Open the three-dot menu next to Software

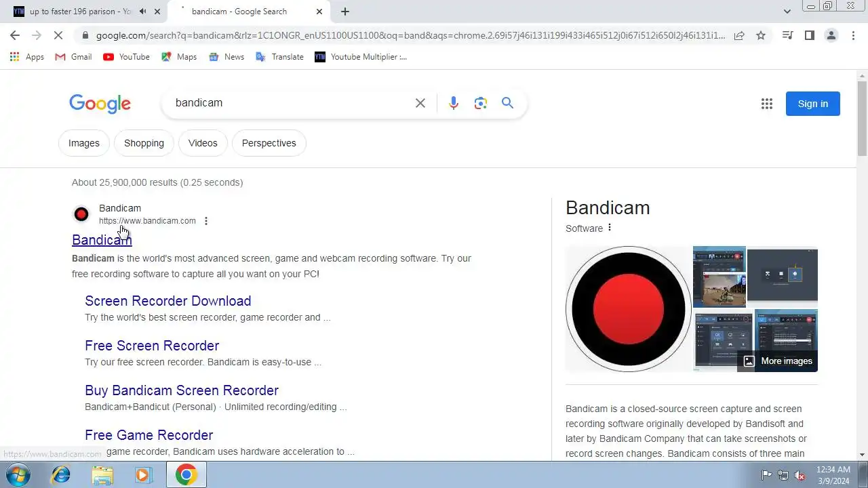(610, 228)
